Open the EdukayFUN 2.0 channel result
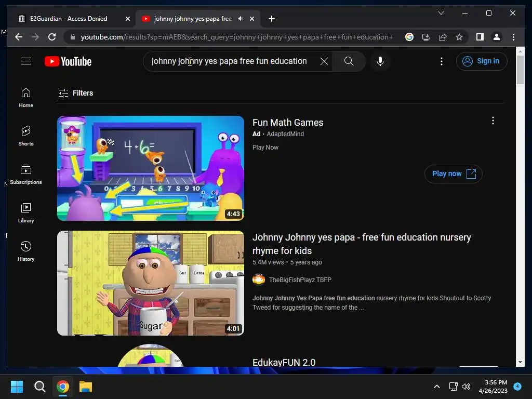This screenshot has height=399, width=532. [284, 362]
